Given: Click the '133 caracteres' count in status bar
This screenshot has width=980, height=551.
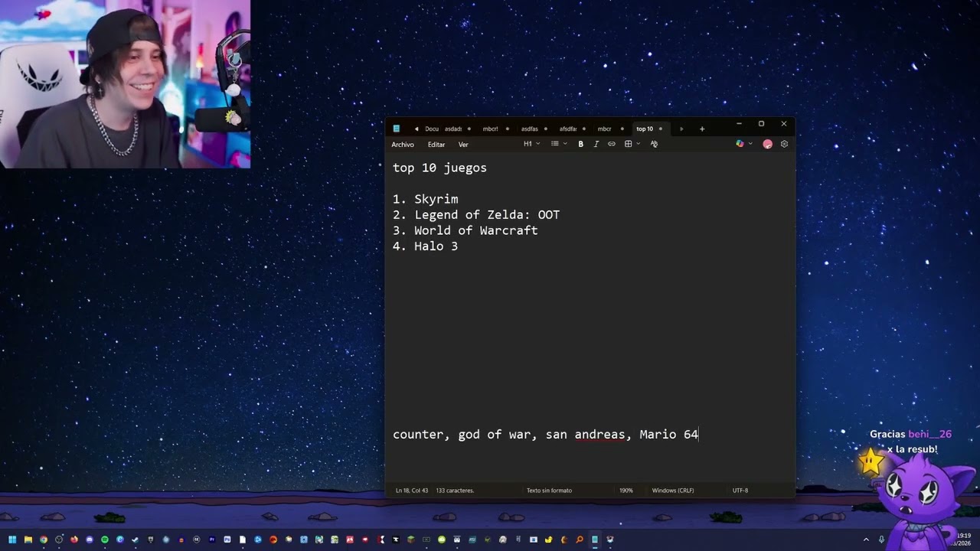Looking at the screenshot, I should (455, 491).
